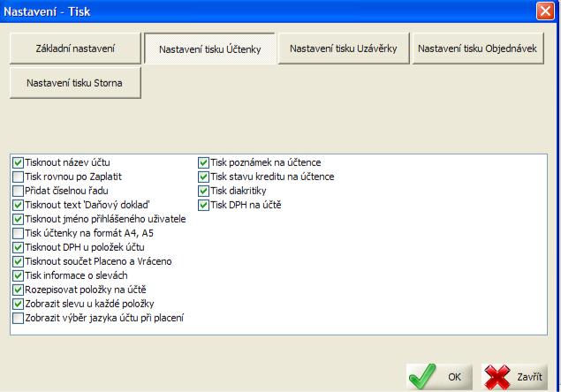Check the Přidat číselnou řadu option
Screen dimensions: 561x392
[x=18, y=191]
